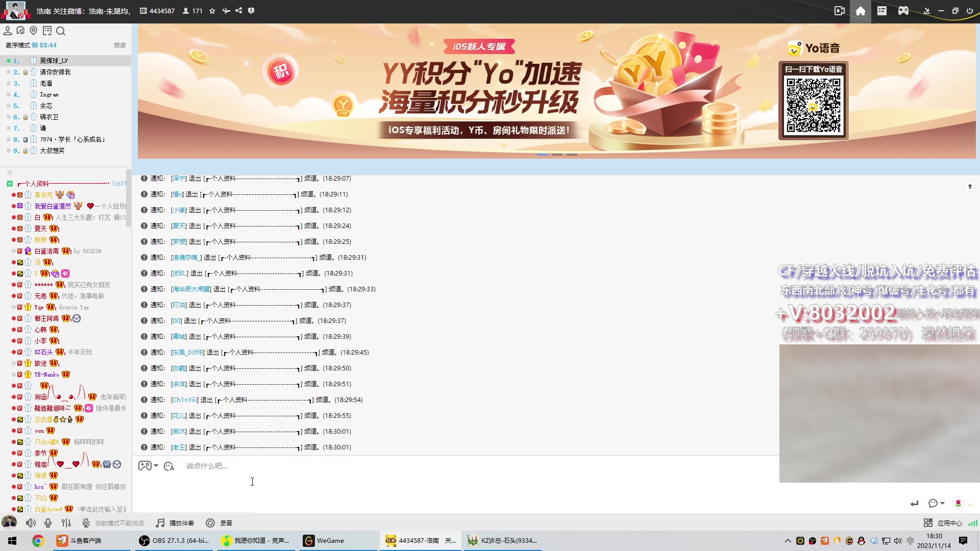Select user 白鲨浩南 in member list

coord(46,251)
